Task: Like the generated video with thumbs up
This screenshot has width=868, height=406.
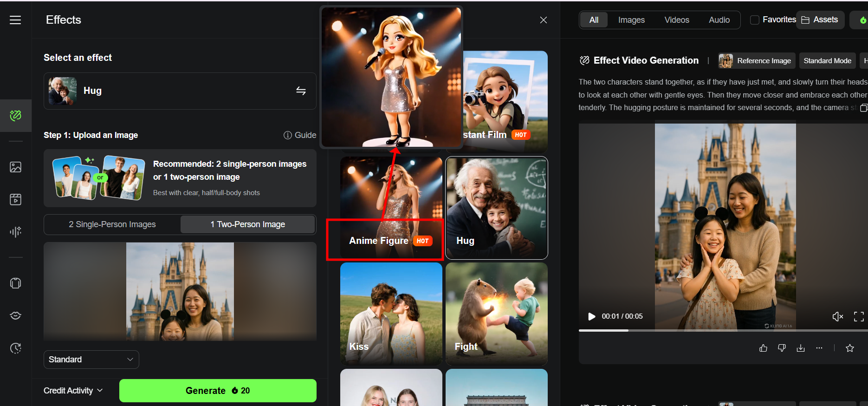Action: pos(763,348)
